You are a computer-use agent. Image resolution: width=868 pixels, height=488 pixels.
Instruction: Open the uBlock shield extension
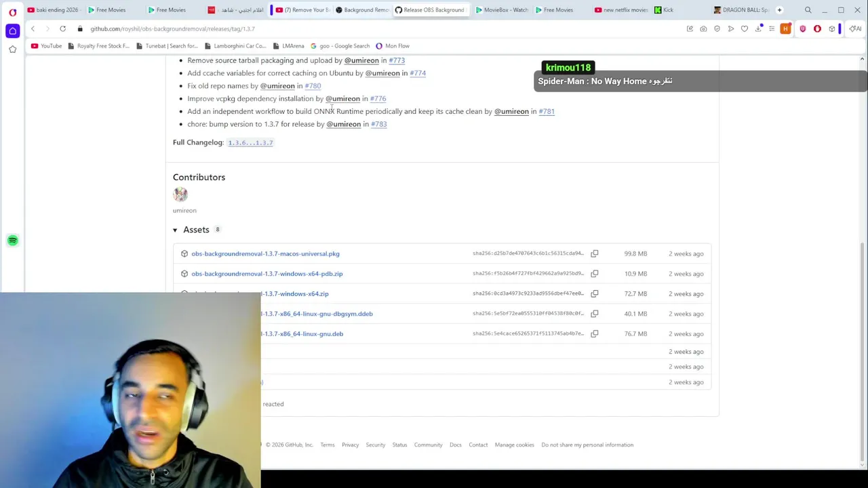[x=803, y=28]
